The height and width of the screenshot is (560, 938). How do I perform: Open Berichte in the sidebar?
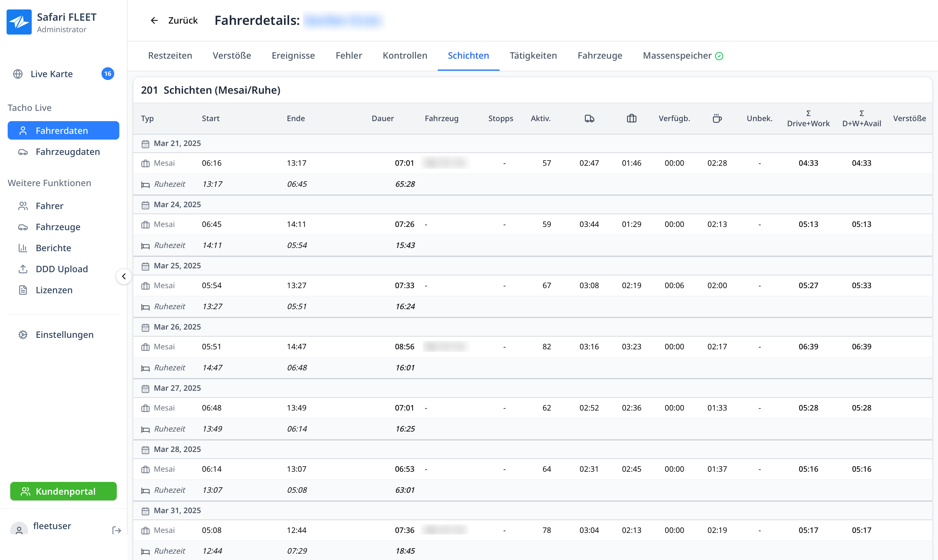[x=53, y=248]
